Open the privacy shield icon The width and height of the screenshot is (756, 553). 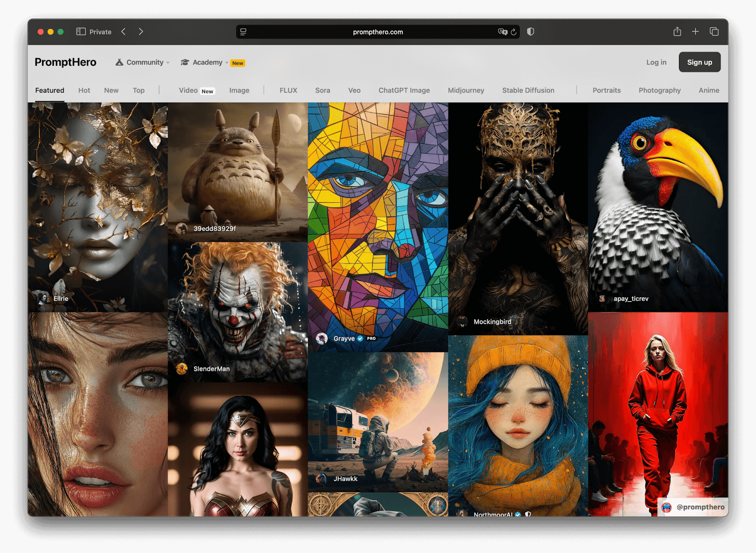coord(531,32)
